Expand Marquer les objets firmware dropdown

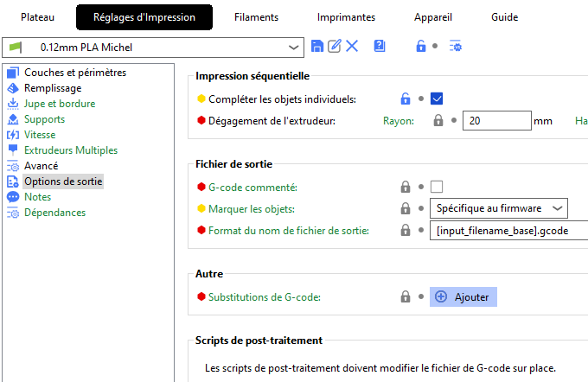(499, 208)
